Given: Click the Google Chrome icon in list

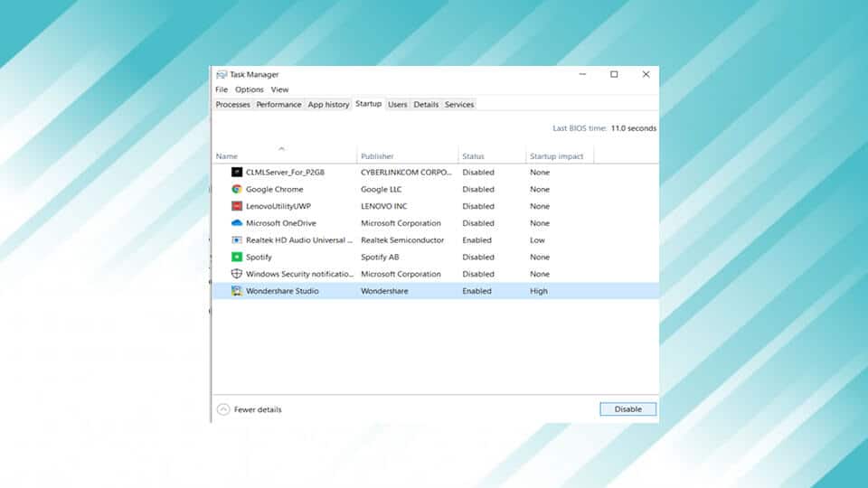Looking at the screenshot, I should (x=237, y=189).
